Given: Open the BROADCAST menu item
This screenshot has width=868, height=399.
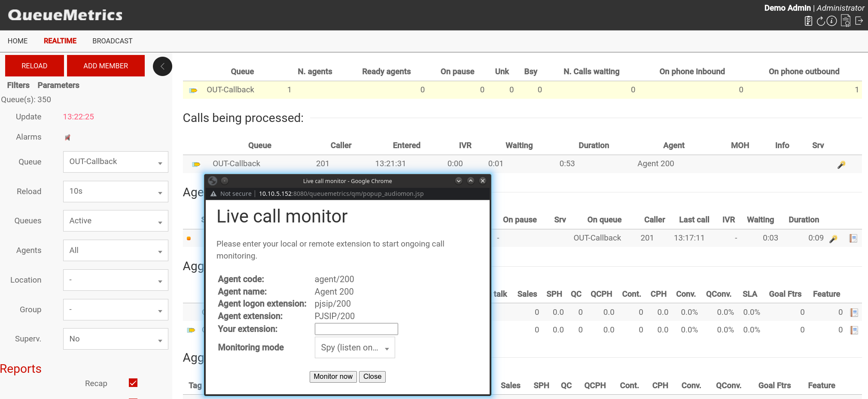Looking at the screenshot, I should (113, 41).
